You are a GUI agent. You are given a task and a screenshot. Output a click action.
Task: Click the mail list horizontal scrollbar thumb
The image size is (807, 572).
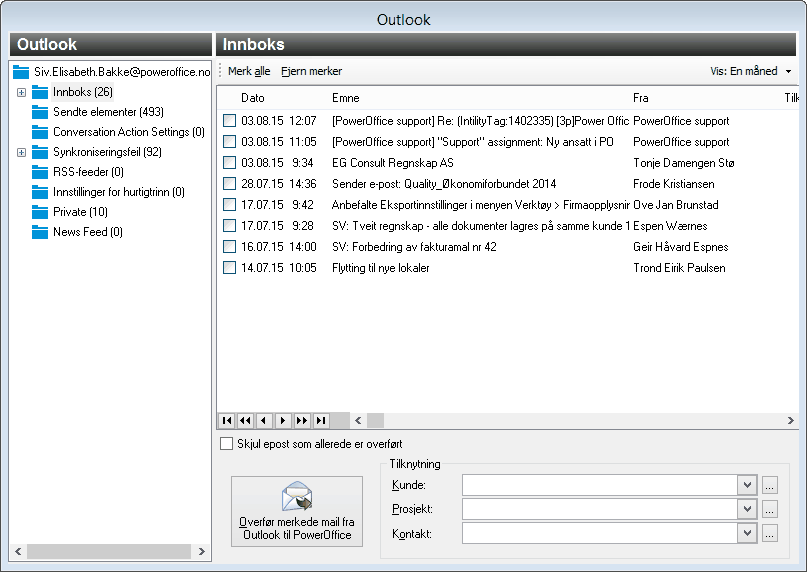coord(375,421)
